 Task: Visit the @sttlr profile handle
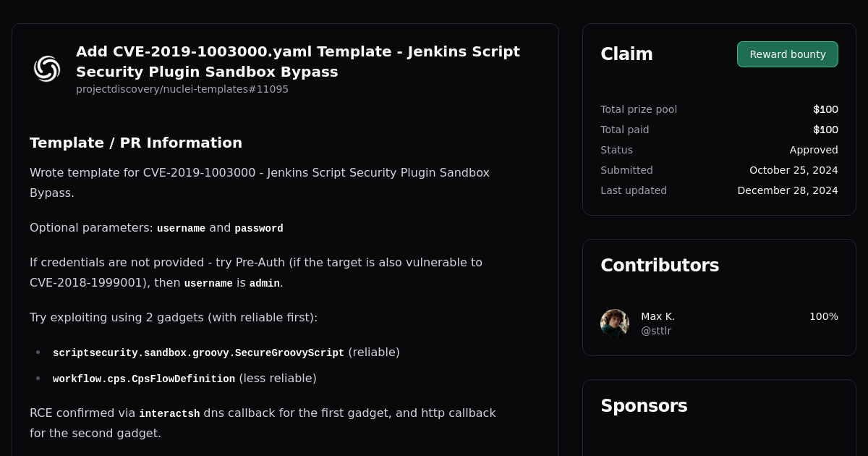pyautogui.click(x=656, y=330)
